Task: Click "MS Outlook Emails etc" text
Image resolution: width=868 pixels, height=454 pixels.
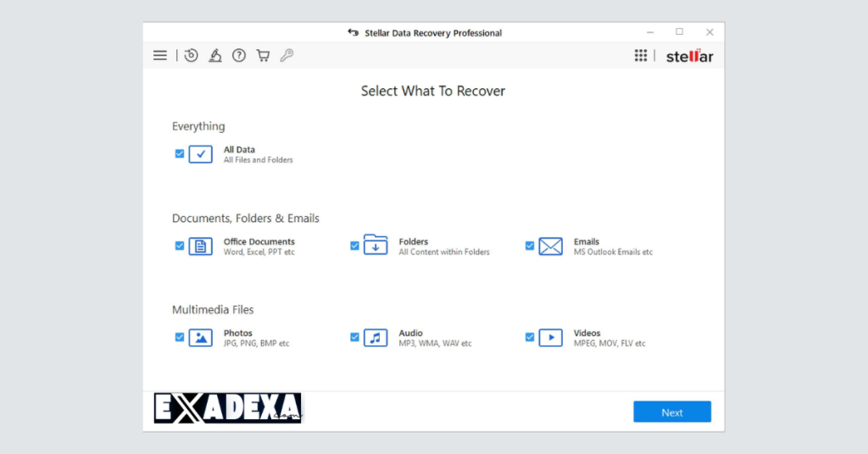Action: click(614, 252)
